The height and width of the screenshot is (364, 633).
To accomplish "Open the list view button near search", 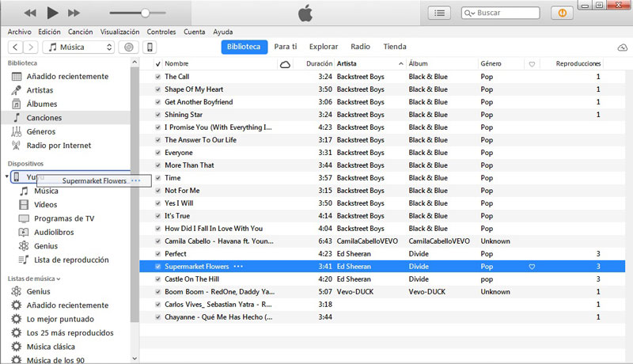I will (x=439, y=13).
